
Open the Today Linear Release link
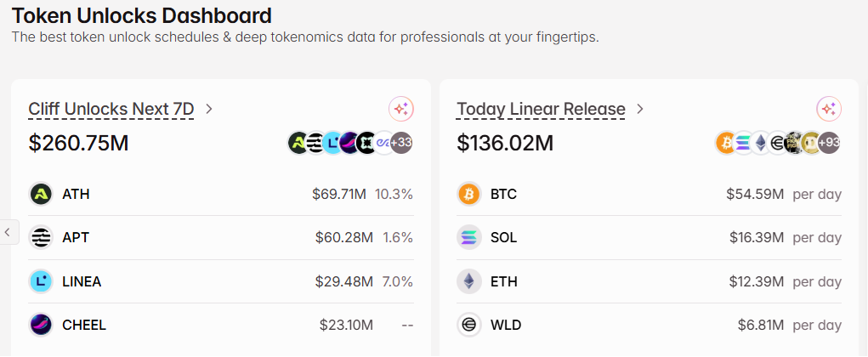point(541,109)
